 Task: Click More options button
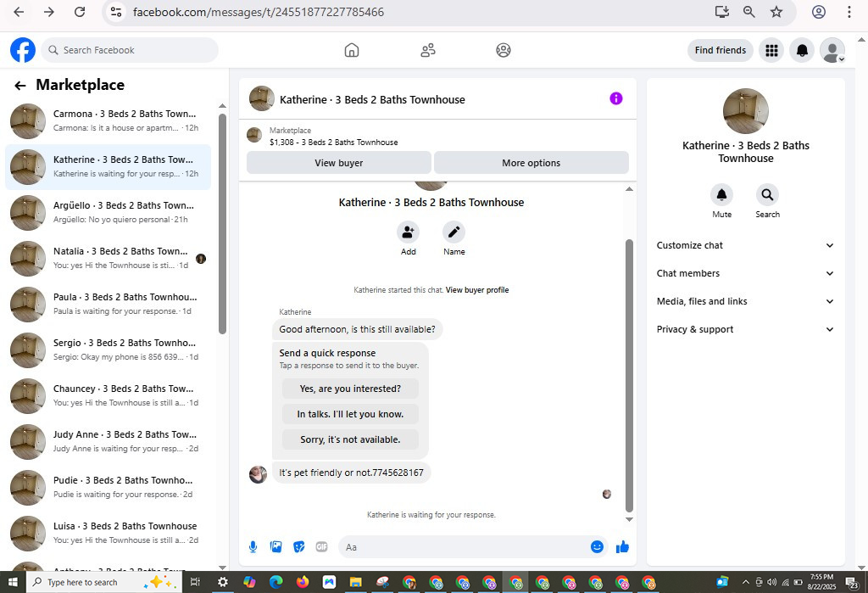tap(531, 163)
